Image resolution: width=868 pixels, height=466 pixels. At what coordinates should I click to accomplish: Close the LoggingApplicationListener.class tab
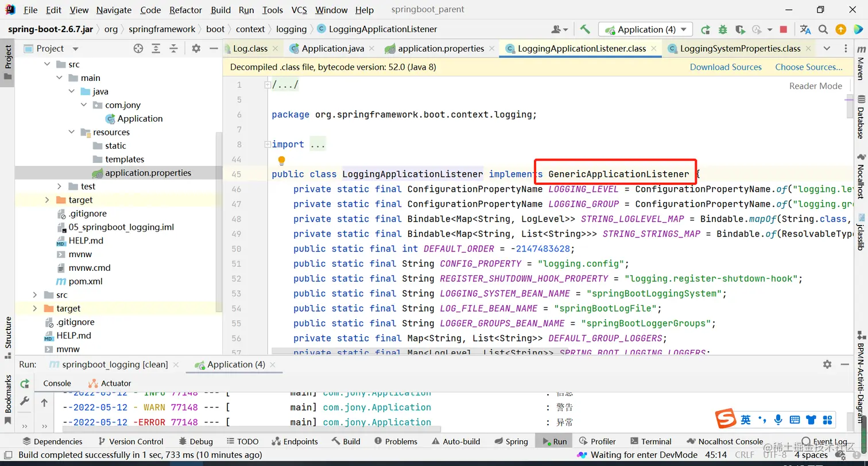(653, 49)
